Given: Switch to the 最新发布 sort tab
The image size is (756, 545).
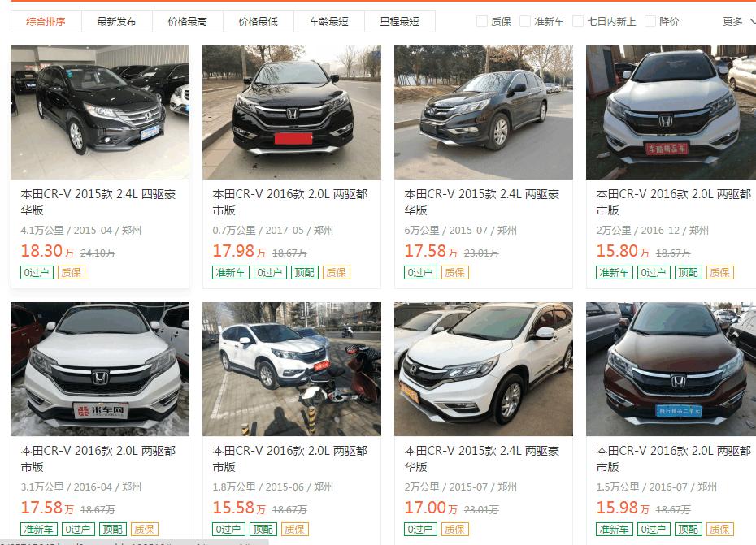Looking at the screenshot, I should point(117,21).
